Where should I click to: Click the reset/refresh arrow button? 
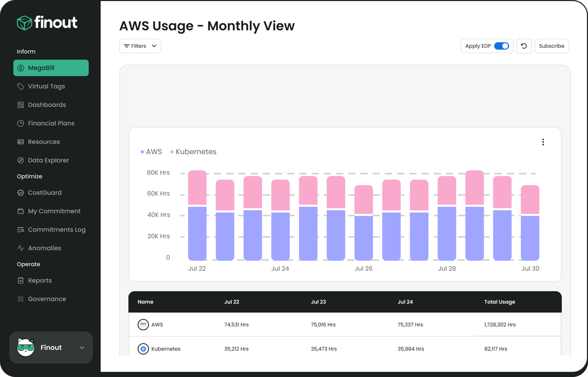(x=524, y=46)
